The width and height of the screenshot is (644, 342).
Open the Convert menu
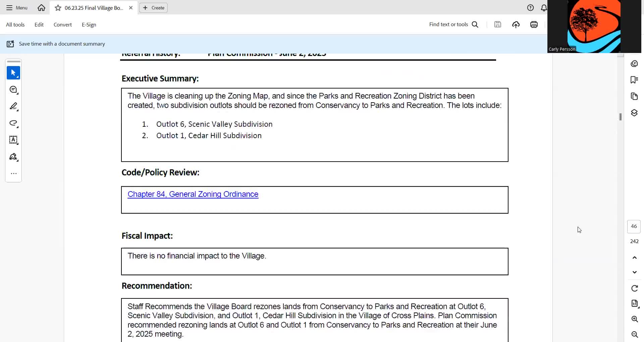point(62,25)
